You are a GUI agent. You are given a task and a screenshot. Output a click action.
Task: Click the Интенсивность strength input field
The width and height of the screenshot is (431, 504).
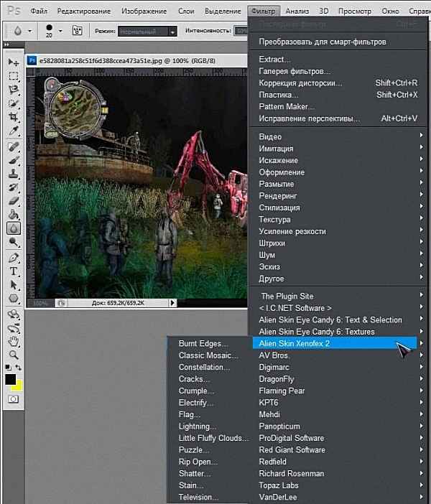pyautogui.click(x=244, y=32)
